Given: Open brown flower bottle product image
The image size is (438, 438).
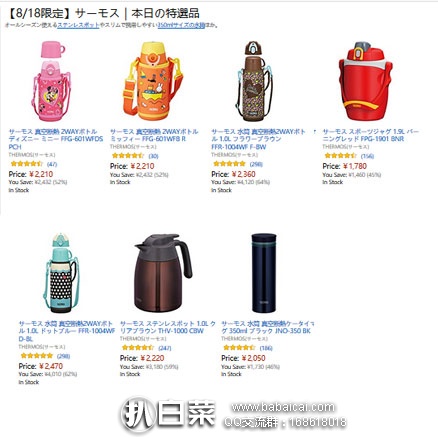Looking at the screenshot, I should click(254, 81).
